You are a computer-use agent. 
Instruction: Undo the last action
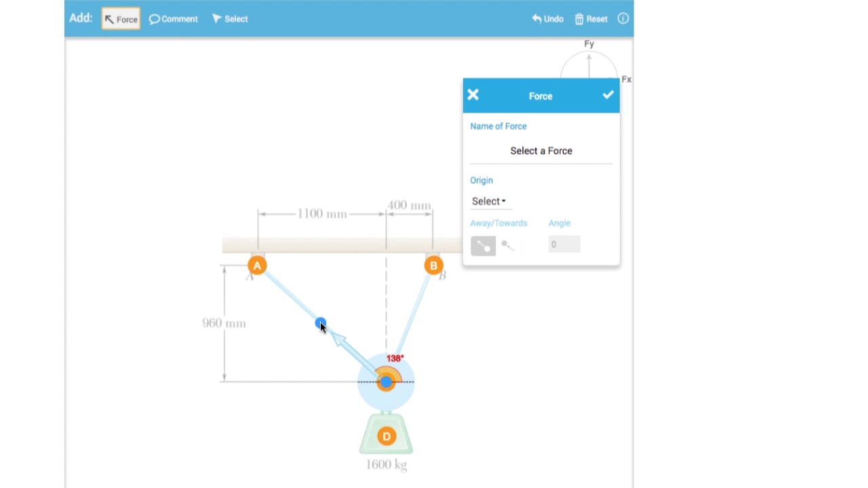click(547, 19)
